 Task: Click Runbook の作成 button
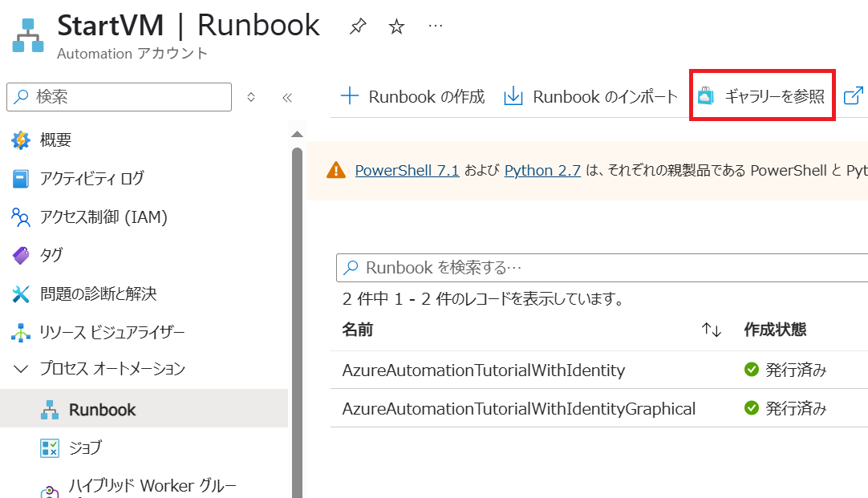412,96
